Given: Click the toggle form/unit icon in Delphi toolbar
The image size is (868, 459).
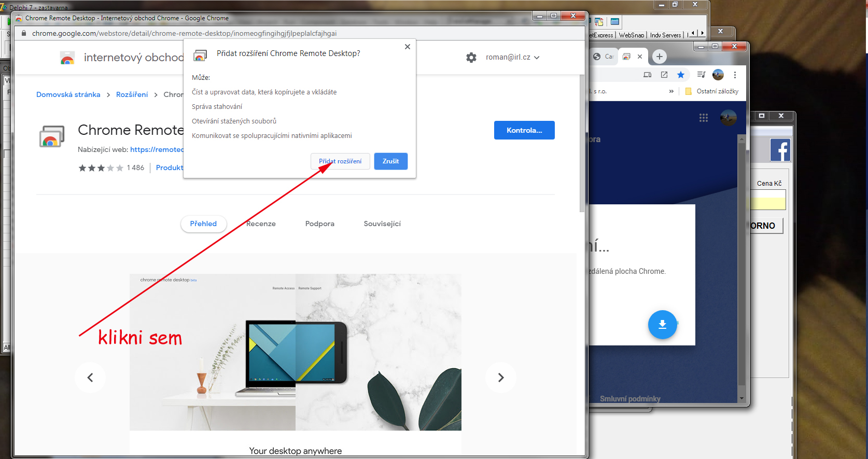Looking at the screenshot, I should click(x=599, y=22).
